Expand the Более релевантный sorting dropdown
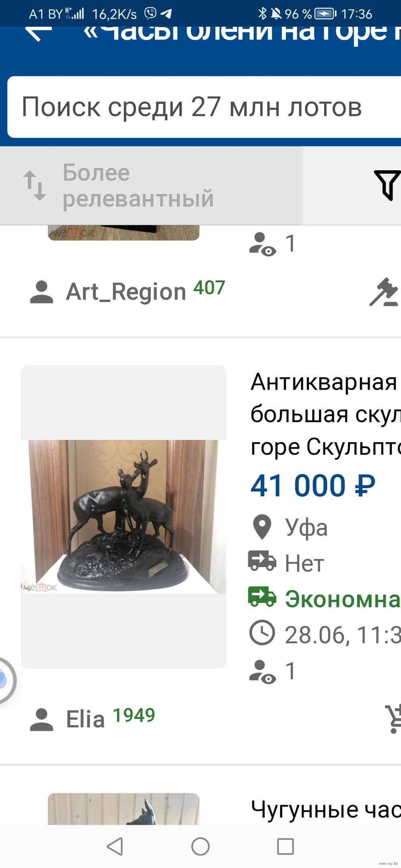This screenshot has height=868, width=401. pos(151,185)
